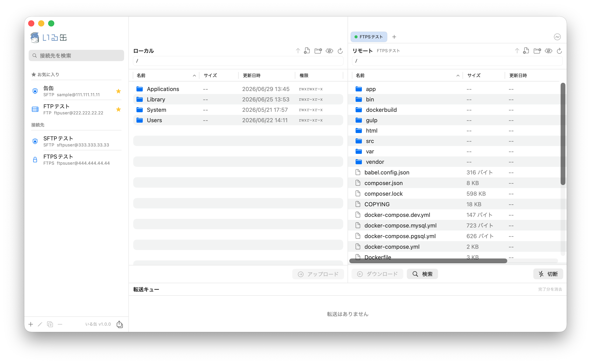Add new connection with plus icon

point(31,324)
